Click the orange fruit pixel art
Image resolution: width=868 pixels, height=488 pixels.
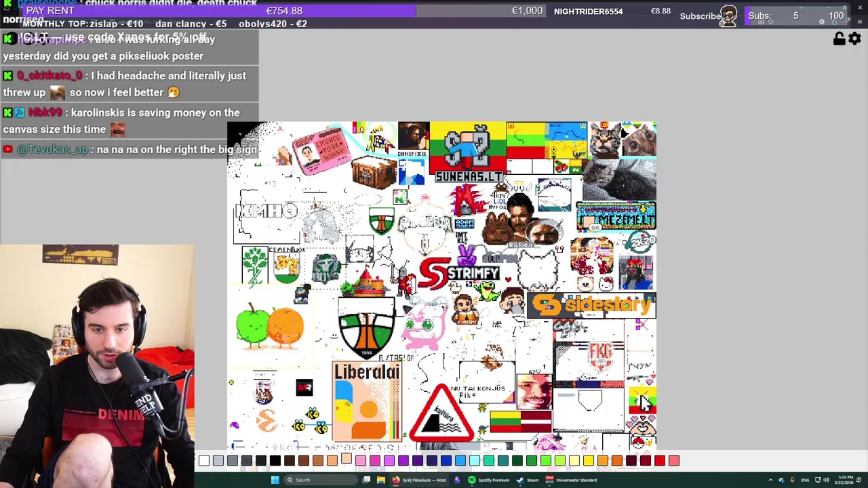(x=285, y=329)
